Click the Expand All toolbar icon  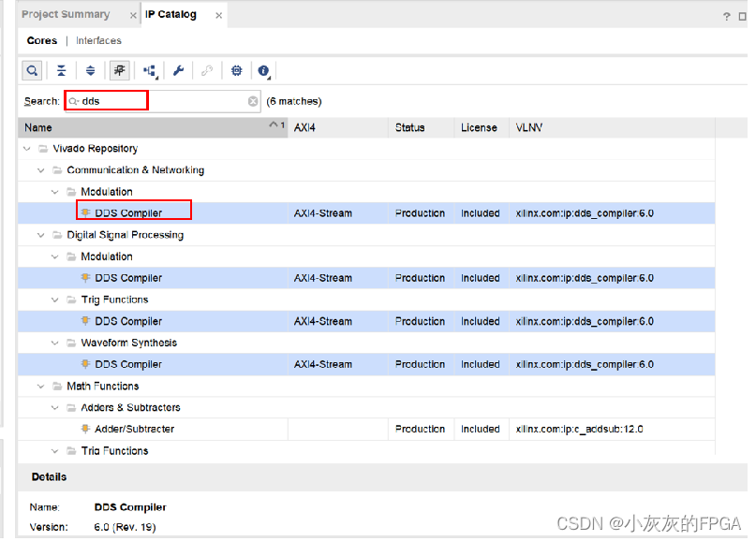click(x=90, y=71)
